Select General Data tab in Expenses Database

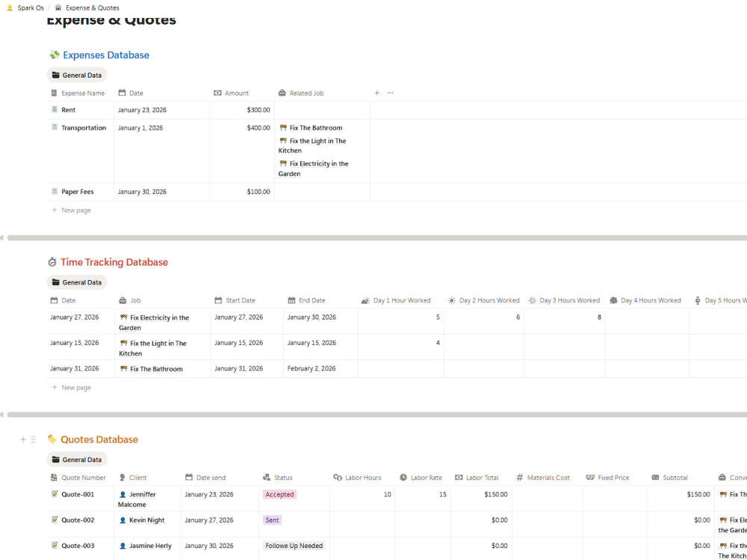[x=77, y=75]
